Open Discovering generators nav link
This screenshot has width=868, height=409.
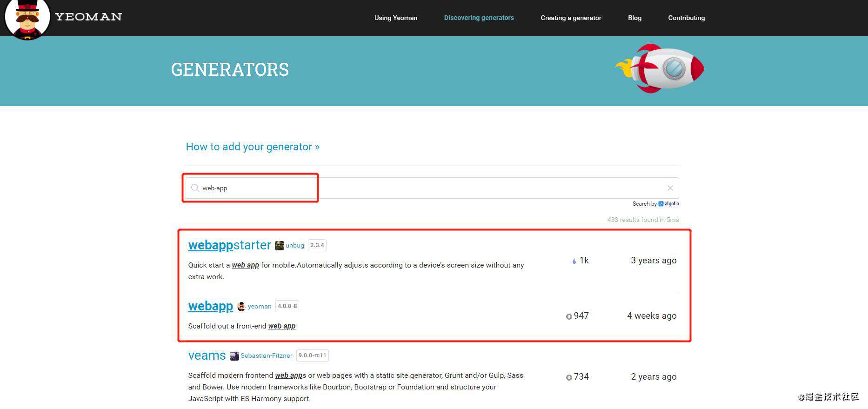479,18
